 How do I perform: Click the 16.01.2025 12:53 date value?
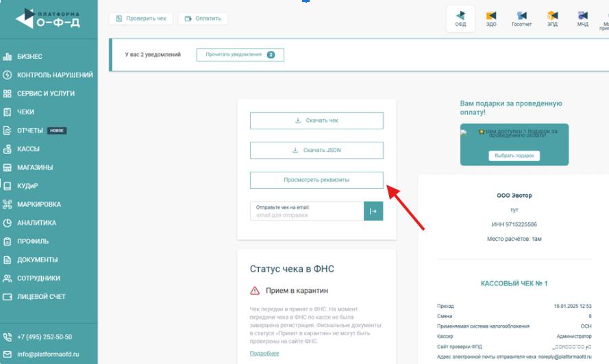[x=573, y=306]
